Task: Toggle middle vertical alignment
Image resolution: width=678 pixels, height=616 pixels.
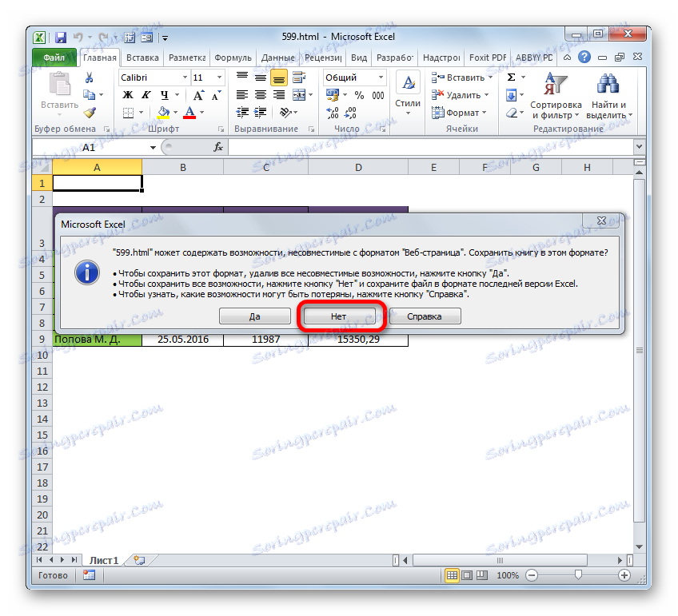Action: coord(261,77)
